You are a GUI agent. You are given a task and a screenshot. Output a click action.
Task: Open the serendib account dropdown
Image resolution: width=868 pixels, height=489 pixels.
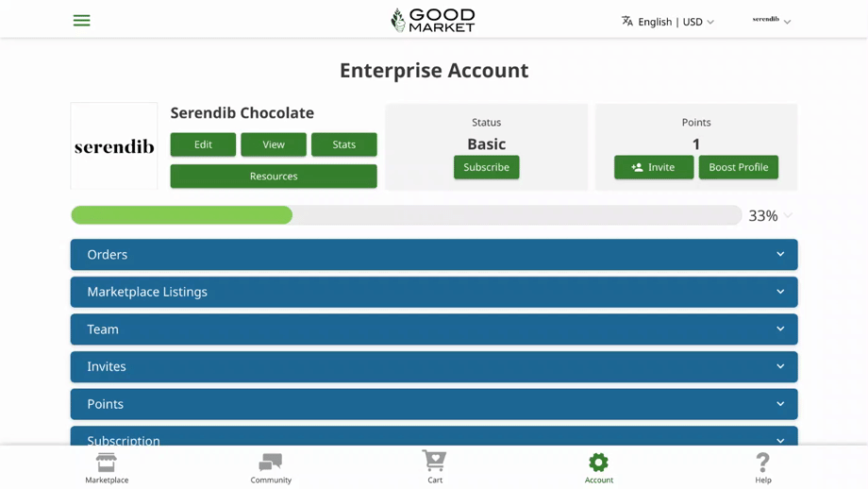tap(772, 21)
